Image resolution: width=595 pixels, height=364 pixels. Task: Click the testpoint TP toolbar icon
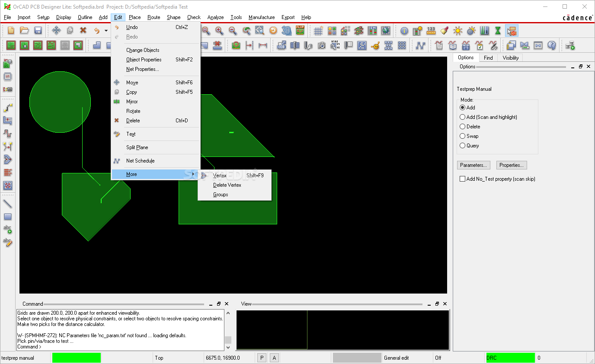point(375,45)
